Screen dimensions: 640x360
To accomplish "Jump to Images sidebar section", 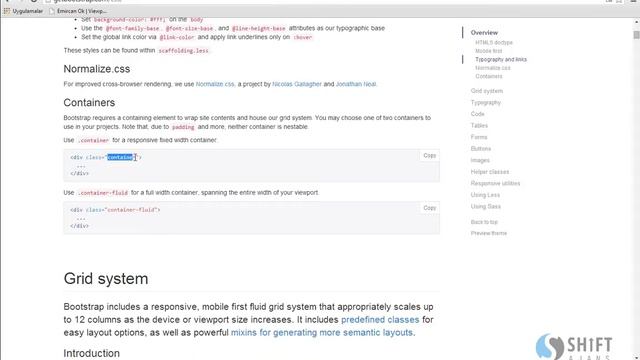I will (x=480, y=160).
